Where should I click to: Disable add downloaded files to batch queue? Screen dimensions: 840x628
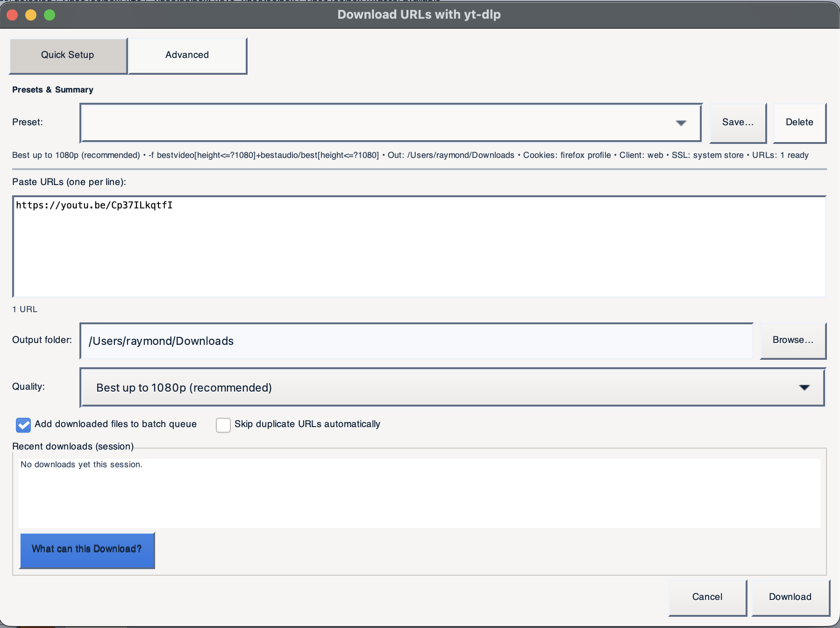point(22,425)
